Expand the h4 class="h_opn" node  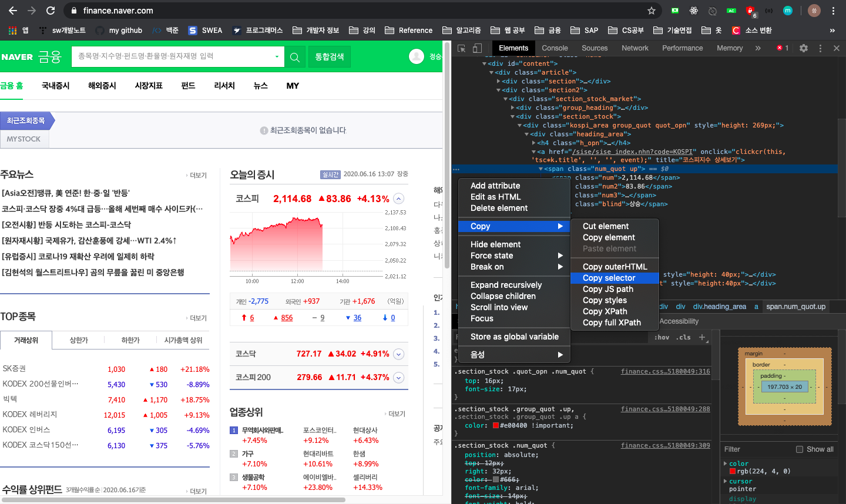click(534, 143)
